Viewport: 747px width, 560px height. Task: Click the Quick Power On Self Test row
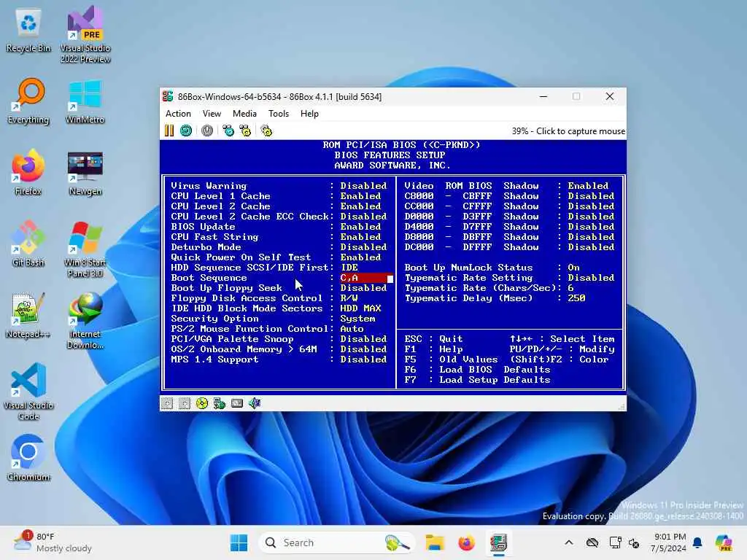[276, 257]
